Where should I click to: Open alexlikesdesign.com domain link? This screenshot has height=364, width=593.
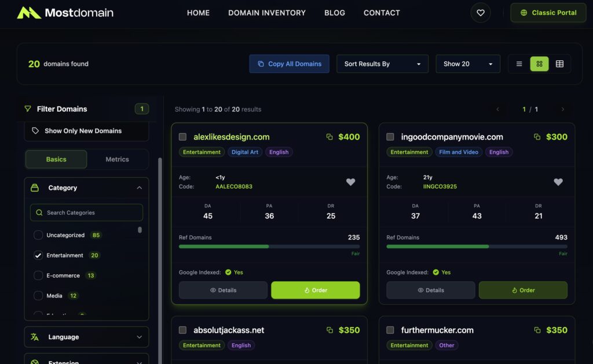232,137
